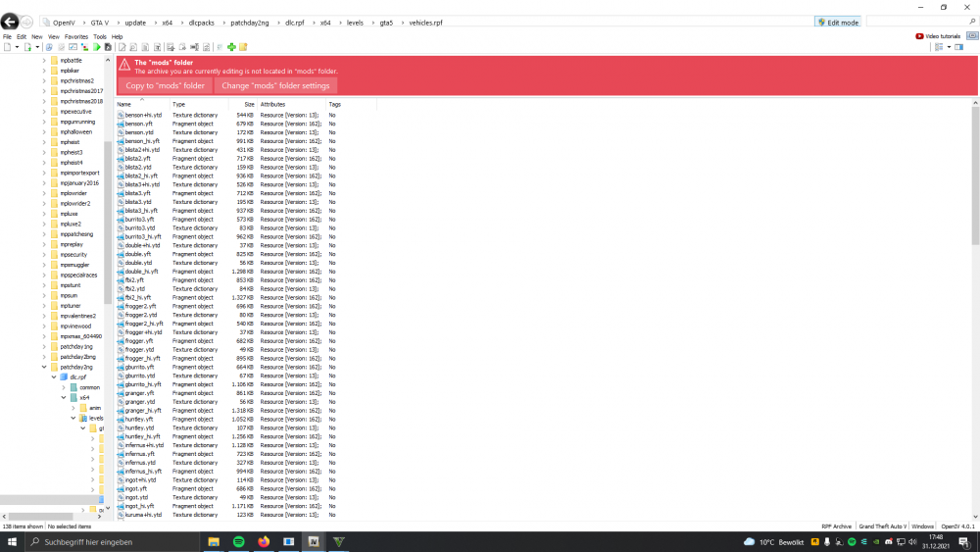Click Copy to "mods" folder button
Screen dimensions: 980x552
click(165, 85)
